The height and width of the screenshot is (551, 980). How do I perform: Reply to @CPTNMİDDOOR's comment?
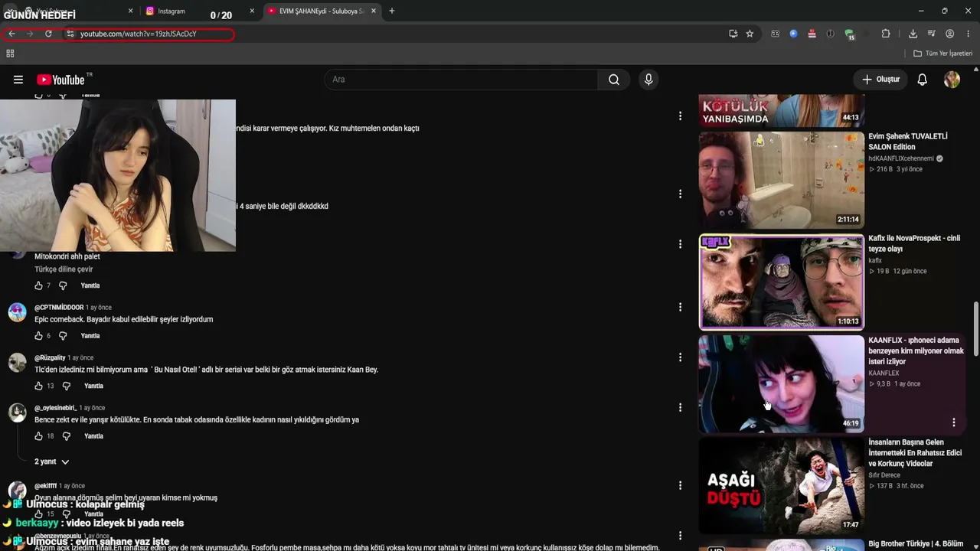[90, 336]
